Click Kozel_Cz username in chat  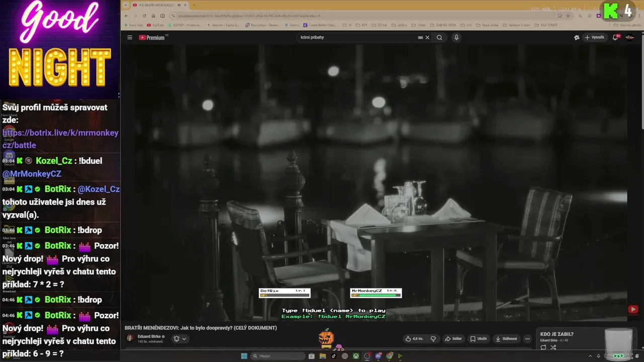pyautogui.click(x=53, y=161)
